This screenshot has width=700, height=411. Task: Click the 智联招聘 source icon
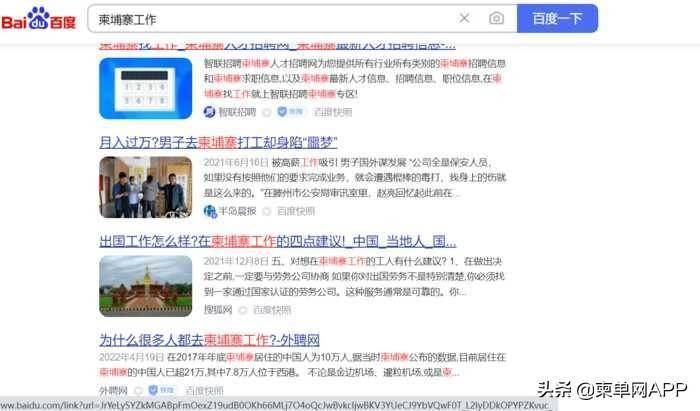[209, 112]
